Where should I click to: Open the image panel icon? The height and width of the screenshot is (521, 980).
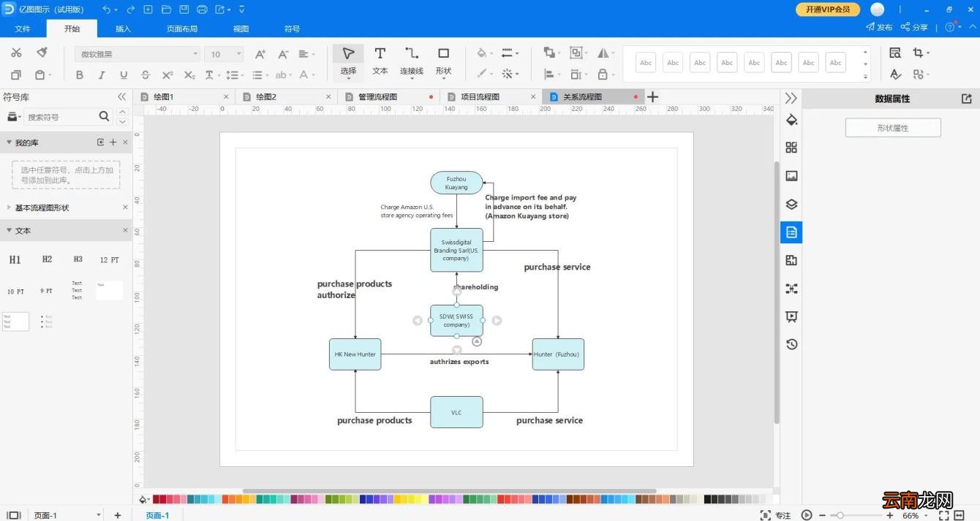coord(791,176)
